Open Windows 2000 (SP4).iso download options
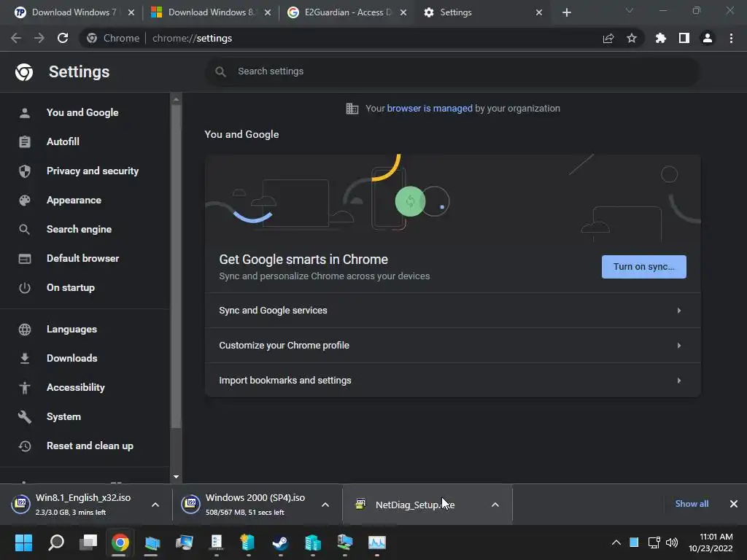The height and width of the screenshot is (560, 747). (x=325, y=505)
